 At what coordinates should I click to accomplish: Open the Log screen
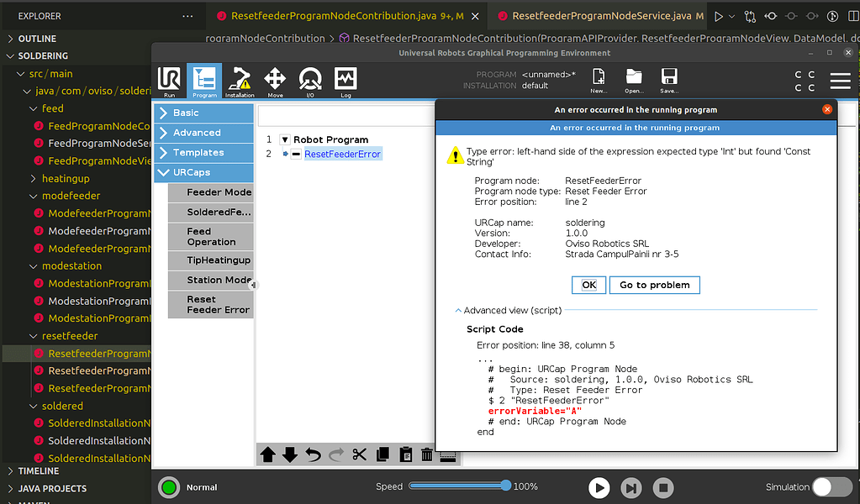point(344,81)
